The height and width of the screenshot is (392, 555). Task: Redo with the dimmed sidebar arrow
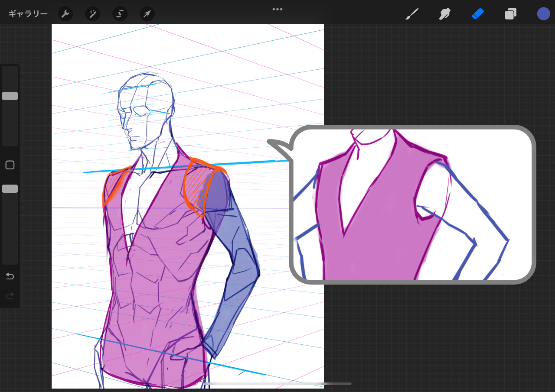point(10,296)
